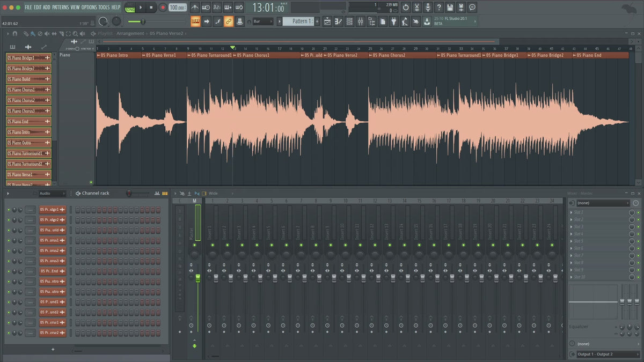Click the Master mixer volume fader
644x362 pixels.
pos(197,277)
